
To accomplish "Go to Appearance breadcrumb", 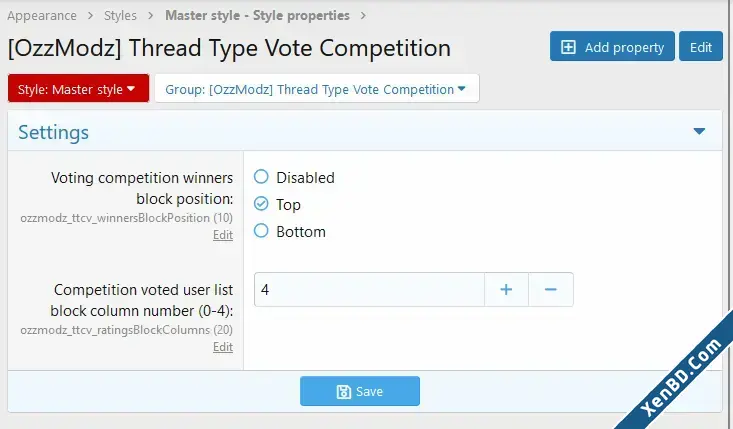I will [x=42, y=15].
